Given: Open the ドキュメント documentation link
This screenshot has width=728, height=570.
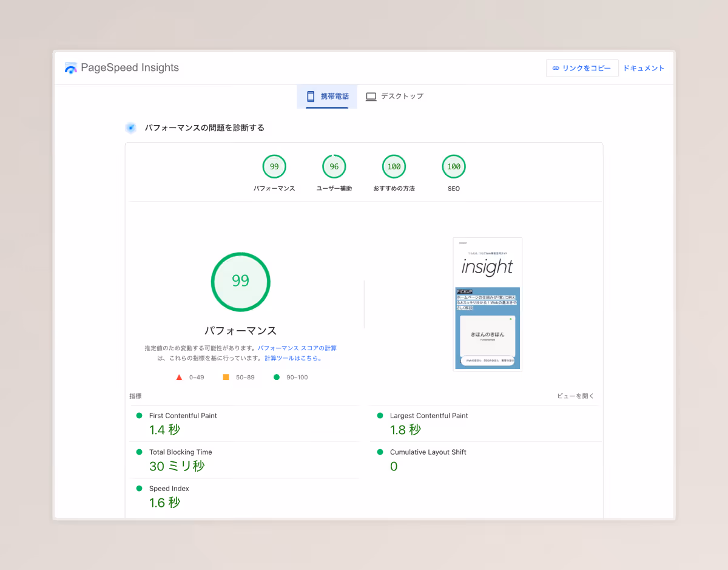Looking at the screenshot, I should [x=644, y=68].
